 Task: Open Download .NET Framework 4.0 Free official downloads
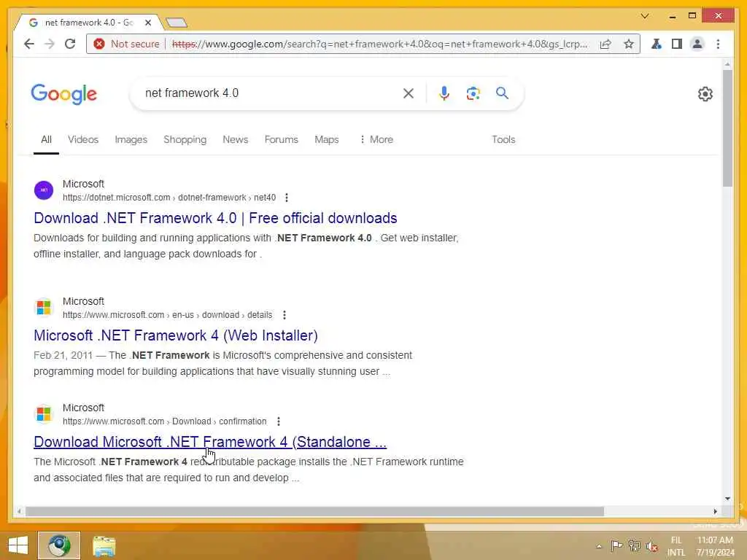coord(215,218)
